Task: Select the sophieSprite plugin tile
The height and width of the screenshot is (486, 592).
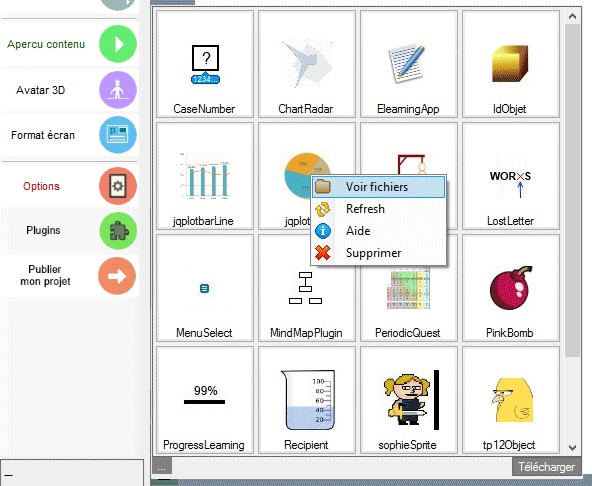Action: point(409,400)
